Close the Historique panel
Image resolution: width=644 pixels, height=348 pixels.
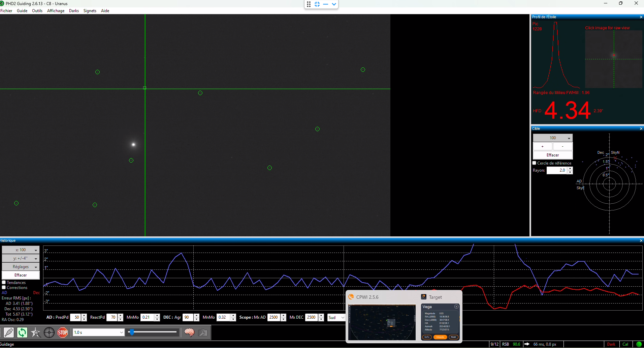click(x=641, y=240)
